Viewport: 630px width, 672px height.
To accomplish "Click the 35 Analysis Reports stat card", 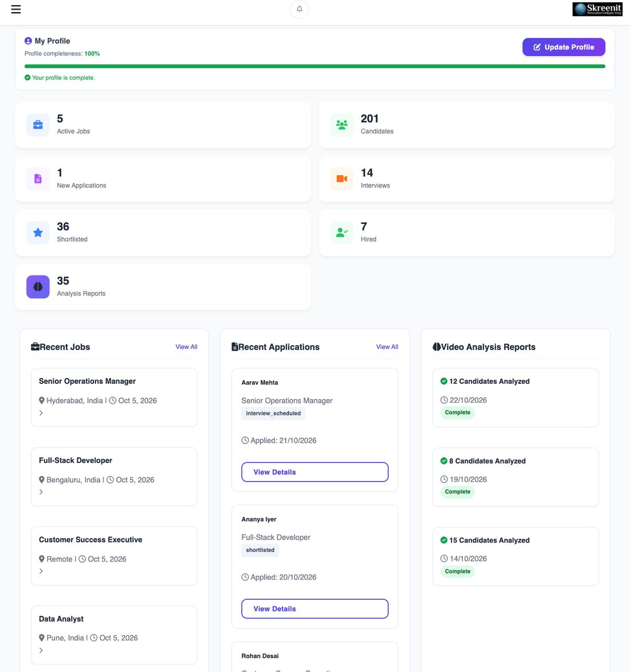I will (x=163, y=286).
